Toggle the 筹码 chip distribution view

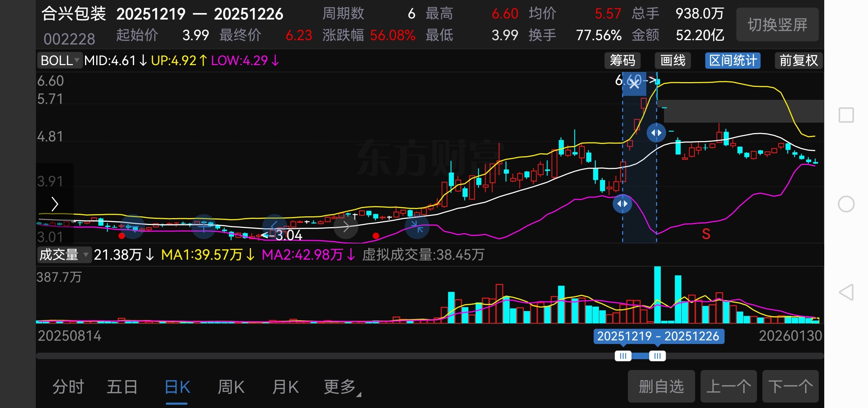coord(622,60)
